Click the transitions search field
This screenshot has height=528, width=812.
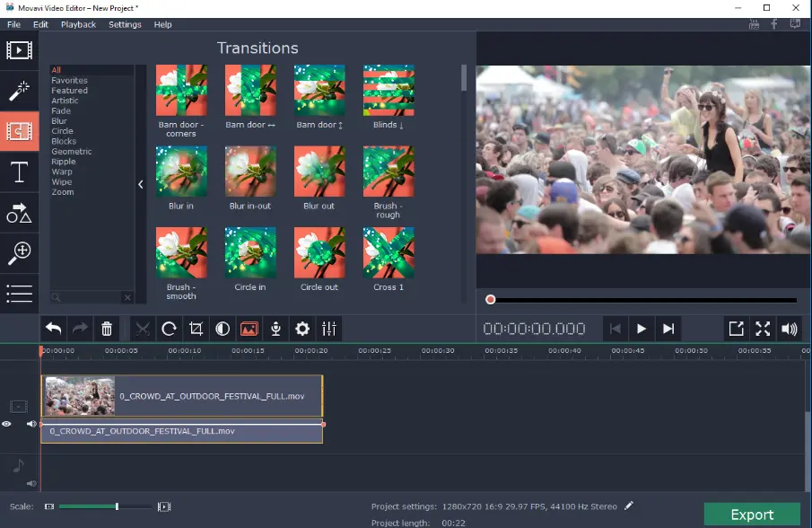click(85, 297)
